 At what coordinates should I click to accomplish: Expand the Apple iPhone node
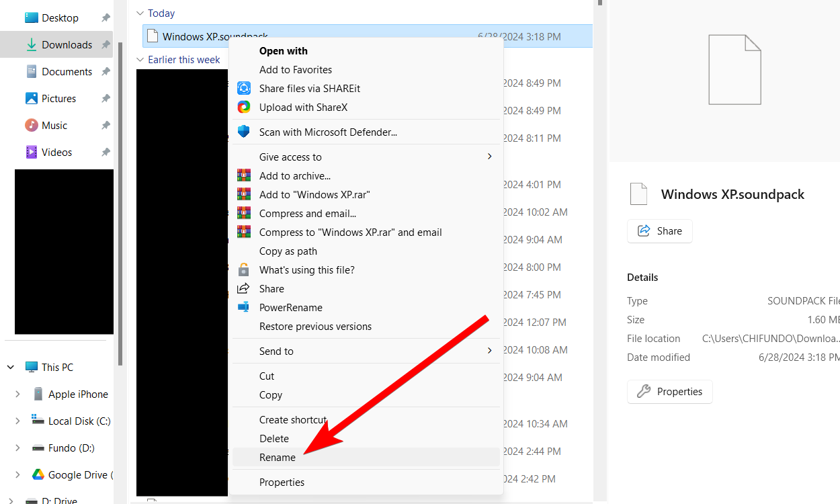(17, 394)
